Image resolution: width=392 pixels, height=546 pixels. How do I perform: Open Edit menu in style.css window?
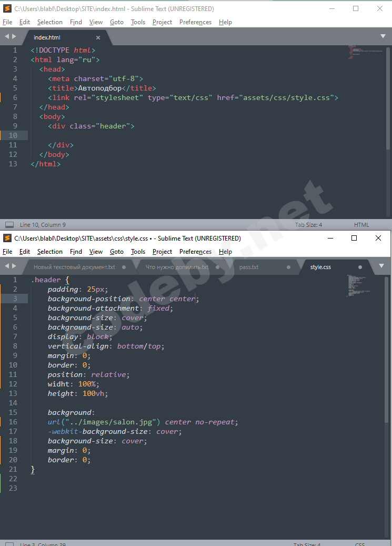tap(25, 251)
